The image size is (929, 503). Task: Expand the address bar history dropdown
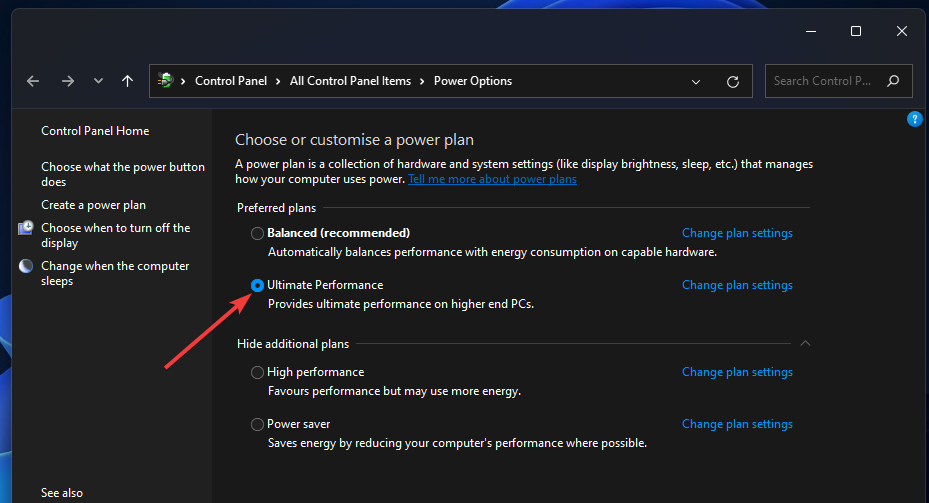(x=696, y=81)
